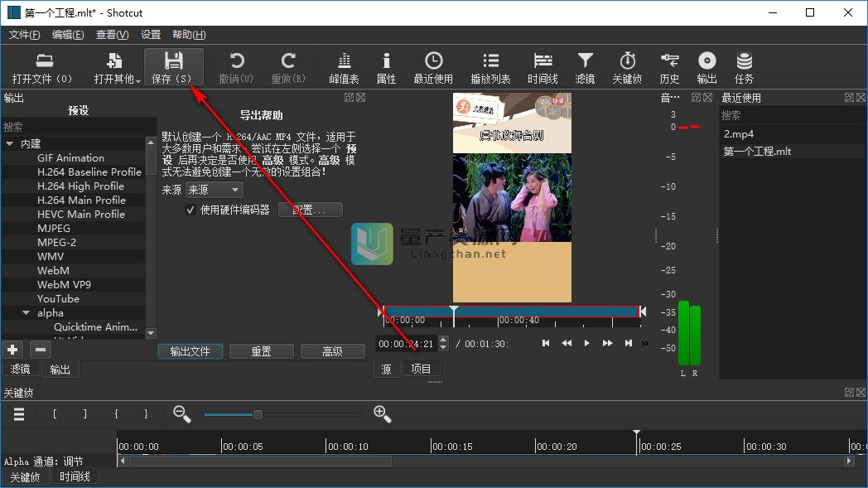Switch to the bottom 关键帧 tab
868x488 pixels.
pos(25,477)
